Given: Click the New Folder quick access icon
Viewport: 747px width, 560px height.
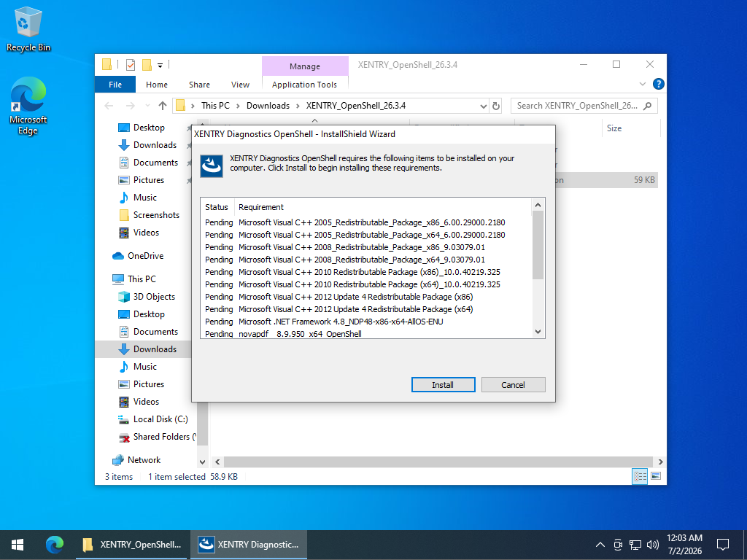Looking at the screenshot, I should pyautogui.click(x=147, y=64).
